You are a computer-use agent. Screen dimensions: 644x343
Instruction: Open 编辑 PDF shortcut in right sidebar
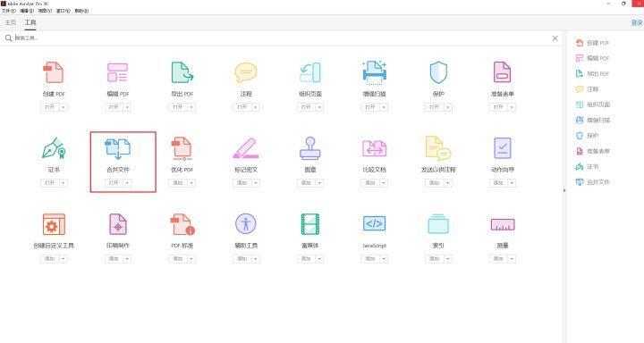click(593, 58)
